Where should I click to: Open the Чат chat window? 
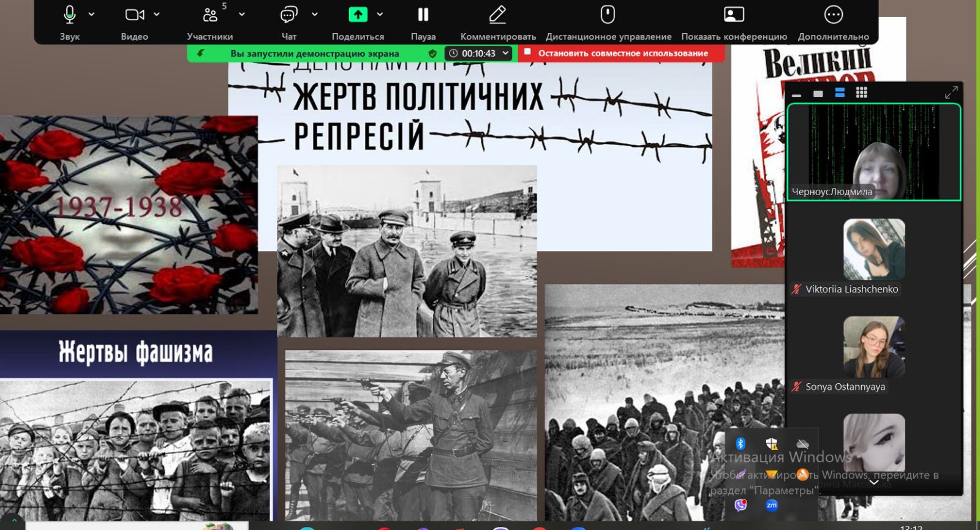pos(288,15)
